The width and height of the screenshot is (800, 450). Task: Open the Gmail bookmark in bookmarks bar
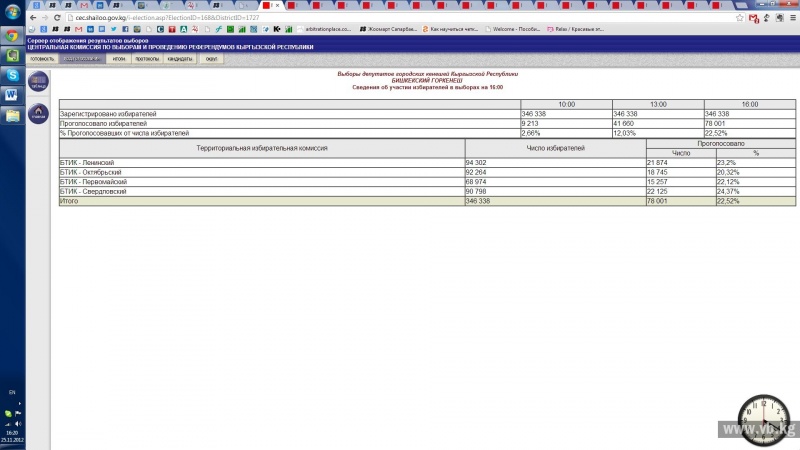click(78, 30)
